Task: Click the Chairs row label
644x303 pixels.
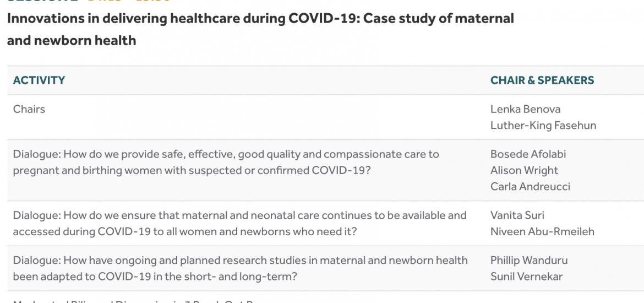Action: [x=29, y=109]
